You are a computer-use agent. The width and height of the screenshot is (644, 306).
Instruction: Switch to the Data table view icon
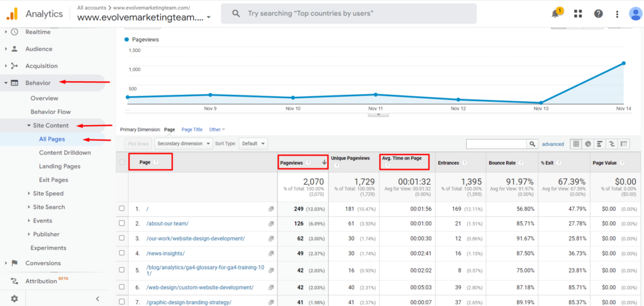(x=576, y=144)
